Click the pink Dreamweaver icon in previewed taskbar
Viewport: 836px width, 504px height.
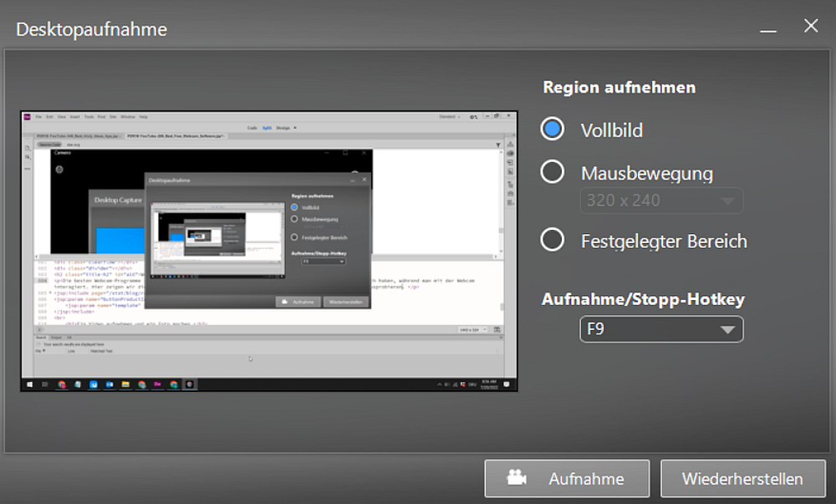[157, 384]
